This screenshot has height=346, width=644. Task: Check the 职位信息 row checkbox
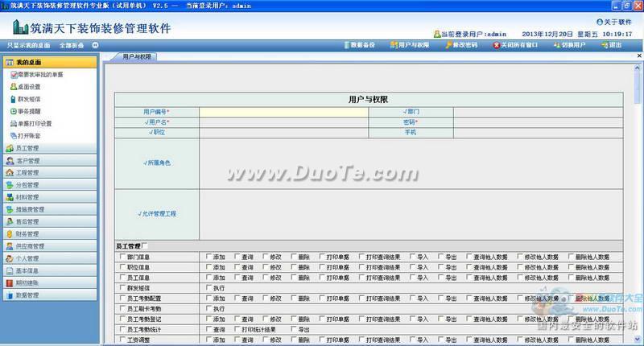(122, 267)
